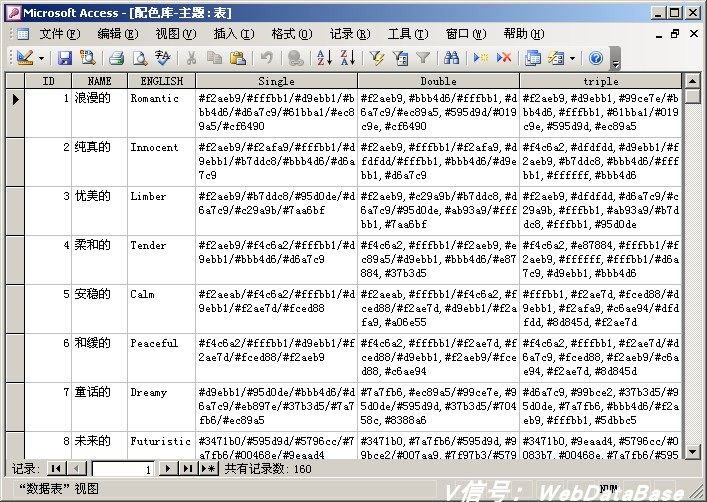Apply Filter By Selection icon

[x=377, y=58]
